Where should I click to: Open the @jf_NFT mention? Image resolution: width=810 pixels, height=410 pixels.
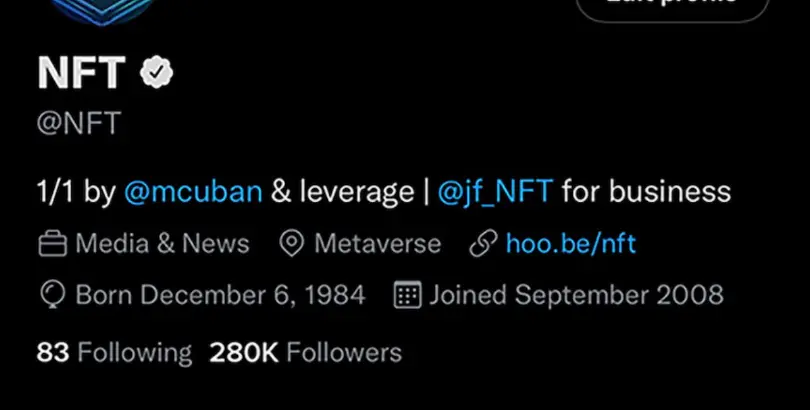(495, 192)
